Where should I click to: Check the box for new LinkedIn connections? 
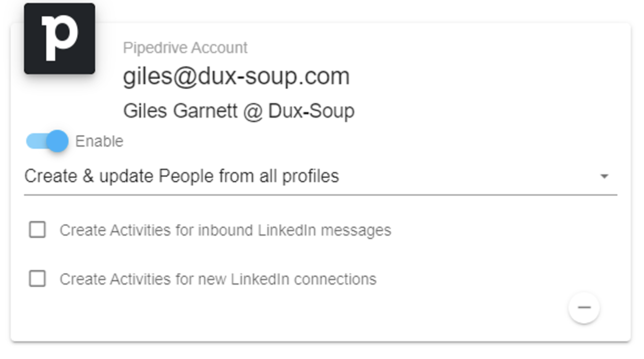tap(37, 278)
